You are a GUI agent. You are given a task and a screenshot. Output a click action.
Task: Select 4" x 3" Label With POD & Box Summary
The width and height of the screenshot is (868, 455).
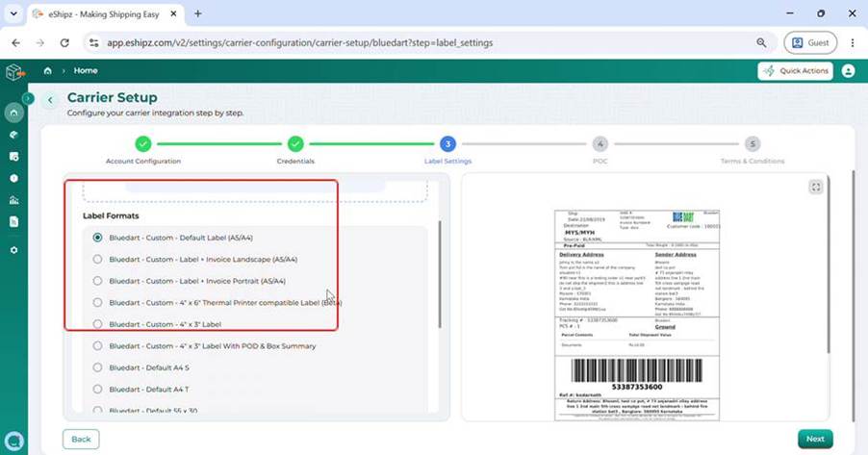click(x=97, y=345)
